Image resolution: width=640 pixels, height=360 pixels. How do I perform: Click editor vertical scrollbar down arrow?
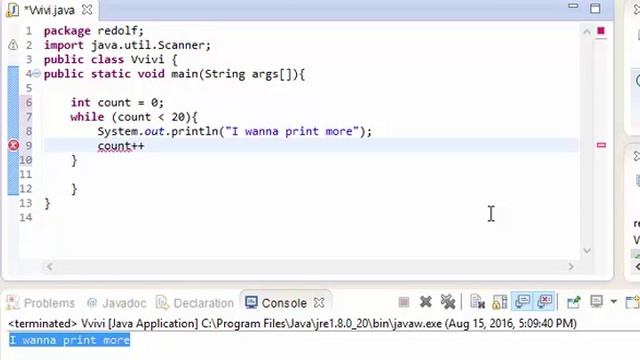pyautogui.click(x=587, y=251)
